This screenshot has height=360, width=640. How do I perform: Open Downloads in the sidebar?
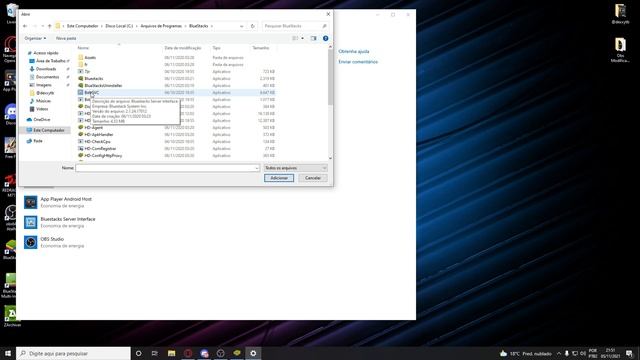(46, 69)
